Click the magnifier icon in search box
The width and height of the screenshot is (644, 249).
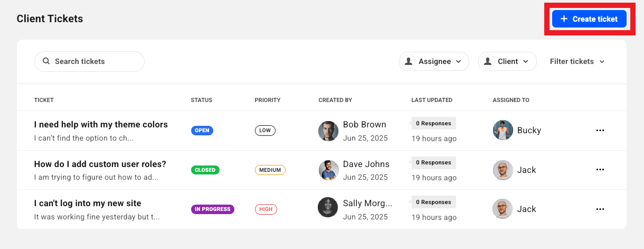pyautogui.click(x=46, y=61)
